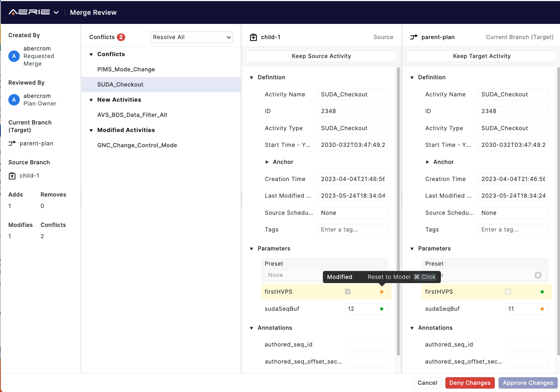Select GNC_Change_Control_Mode under Modified Activities

click(137, 145)
